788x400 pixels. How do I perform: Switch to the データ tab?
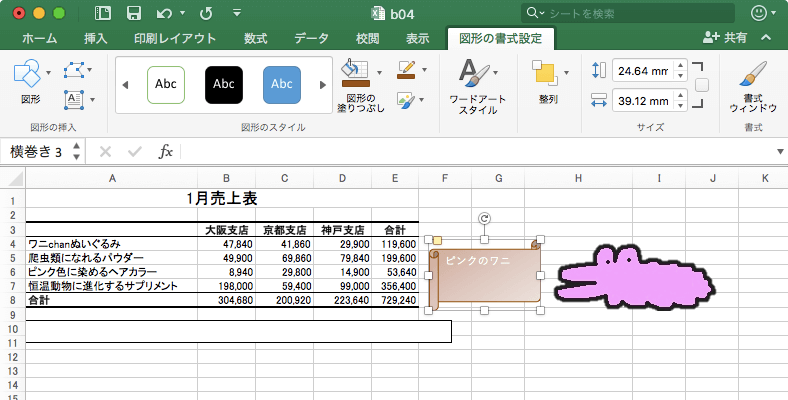312,38
